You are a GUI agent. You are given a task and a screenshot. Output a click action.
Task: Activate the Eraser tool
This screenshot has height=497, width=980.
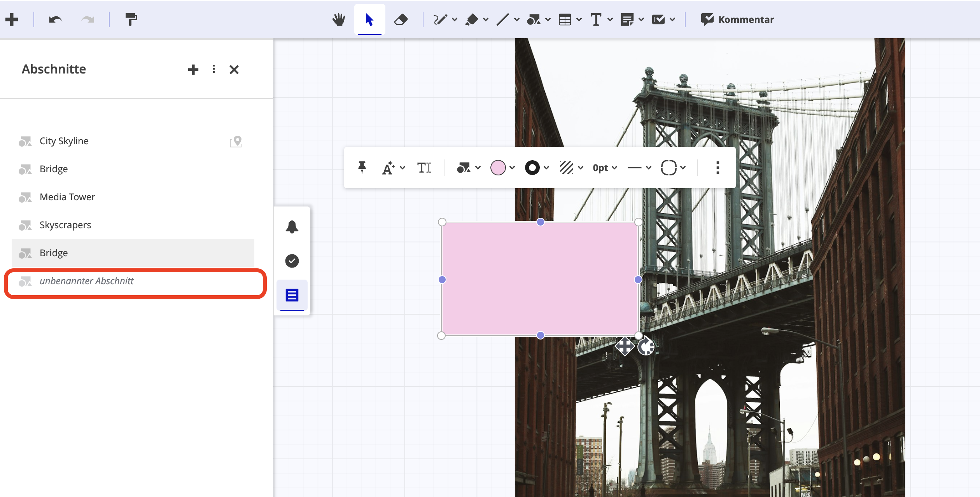point(401,19)
